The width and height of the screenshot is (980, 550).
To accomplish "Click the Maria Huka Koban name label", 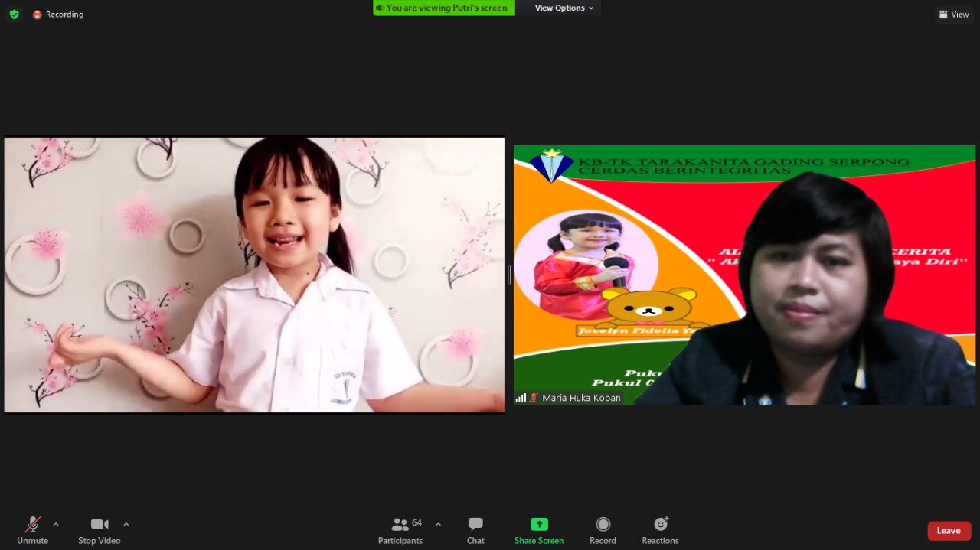I will (x=580, y=398).
